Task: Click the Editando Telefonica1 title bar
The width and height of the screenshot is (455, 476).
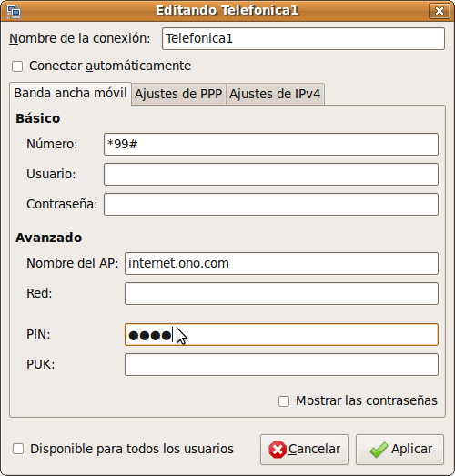Action: click(227, 11)
